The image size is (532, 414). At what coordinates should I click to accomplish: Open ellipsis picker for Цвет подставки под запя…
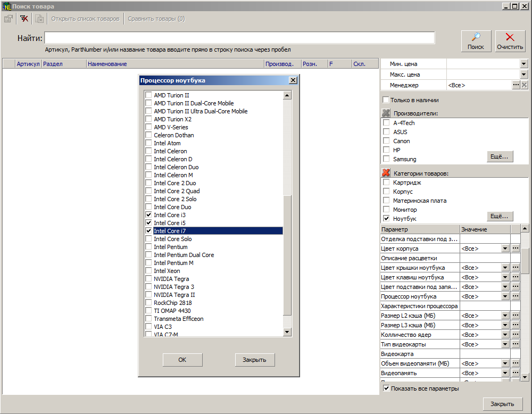click(x=516, y=287)
